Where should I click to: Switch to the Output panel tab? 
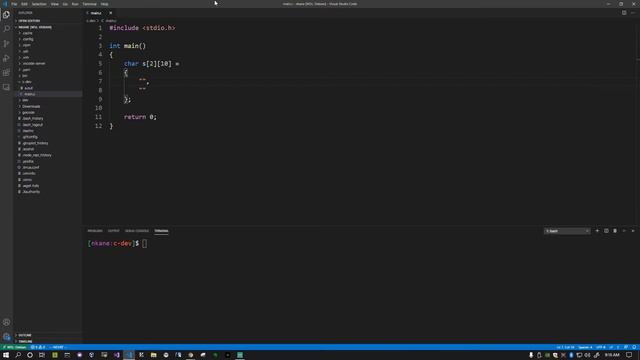coord(113,231)
